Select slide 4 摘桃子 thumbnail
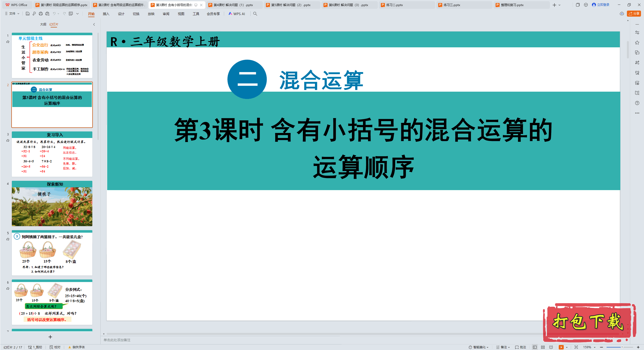Screen dimensions: 644x350 (x=52, y=204)
